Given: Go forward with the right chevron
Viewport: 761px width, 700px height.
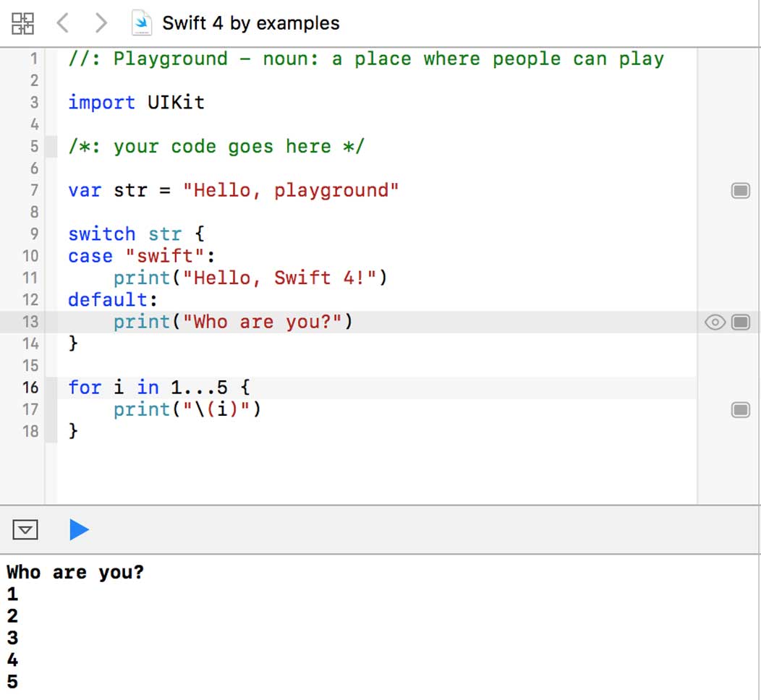Looking at the screenshot, I should click(x=101, y=23).
